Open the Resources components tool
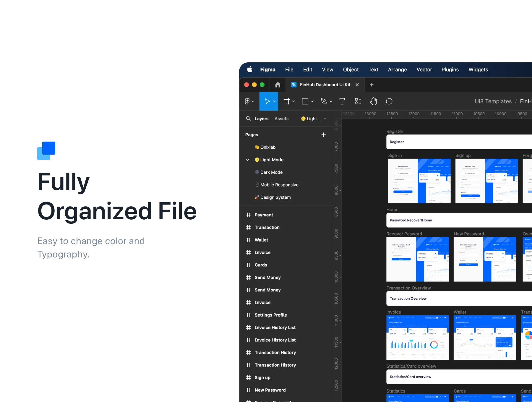The height and width of the screenshot is (402, 532). coord(358,101)
